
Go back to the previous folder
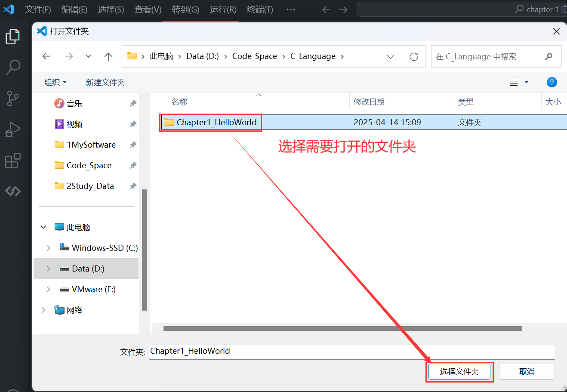point(46,56)
